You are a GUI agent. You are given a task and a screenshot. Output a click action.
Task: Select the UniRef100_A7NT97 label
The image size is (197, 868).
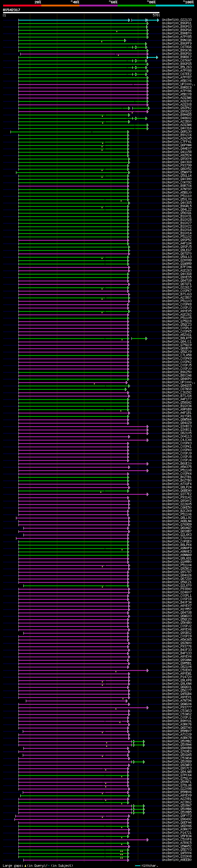point(177,189)
